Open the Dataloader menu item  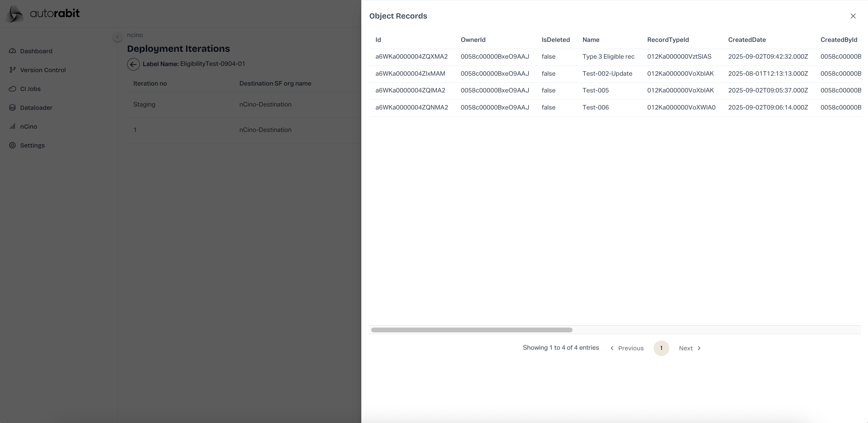point(36,107)
